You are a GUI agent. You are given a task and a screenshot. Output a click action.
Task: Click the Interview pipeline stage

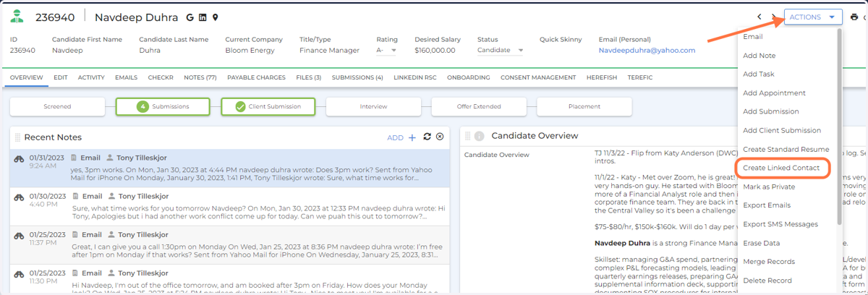[x=373, y=106]
